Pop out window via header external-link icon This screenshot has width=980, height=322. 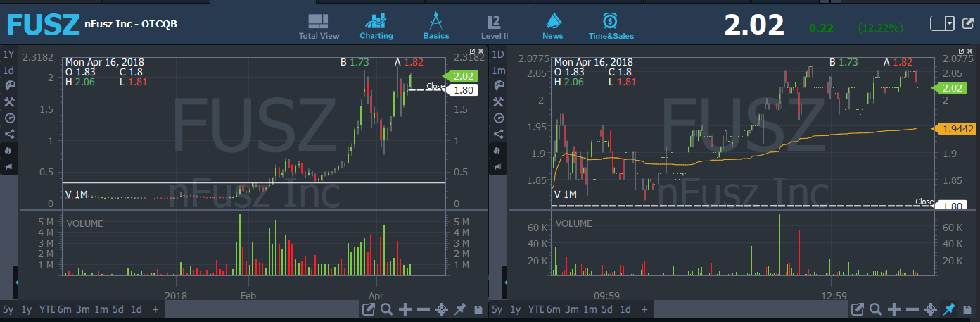[x=968, y=23]
